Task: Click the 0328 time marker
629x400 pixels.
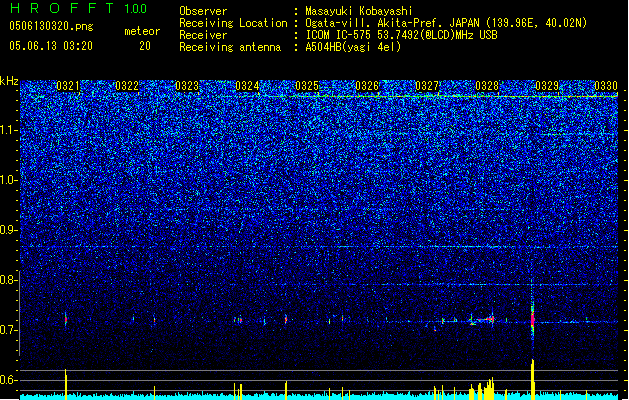Action: coord(487,86)
